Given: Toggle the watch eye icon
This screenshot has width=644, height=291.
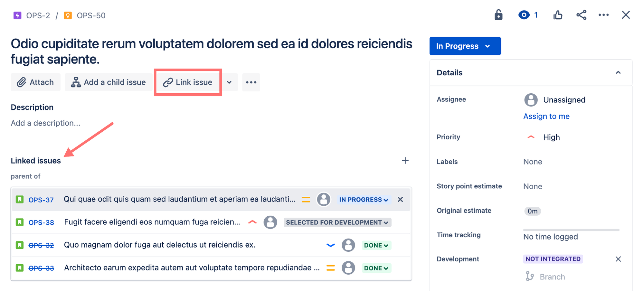Looking at the screenshot, I should click(524, 15).
